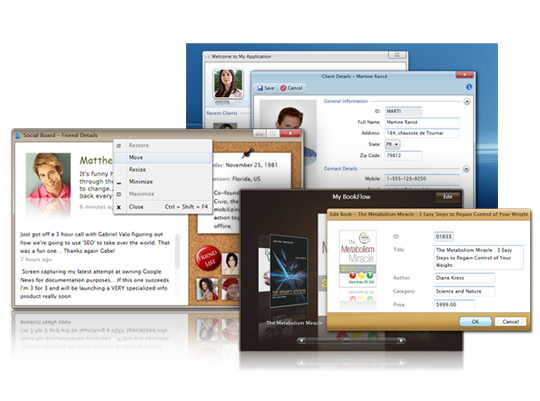Open the State dropdown

[x=392, y=144]
